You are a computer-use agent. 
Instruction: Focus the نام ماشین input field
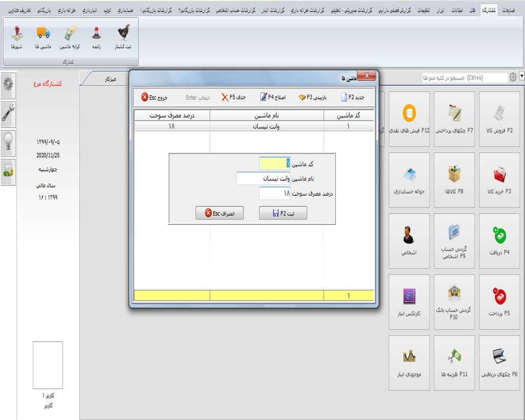263,178
